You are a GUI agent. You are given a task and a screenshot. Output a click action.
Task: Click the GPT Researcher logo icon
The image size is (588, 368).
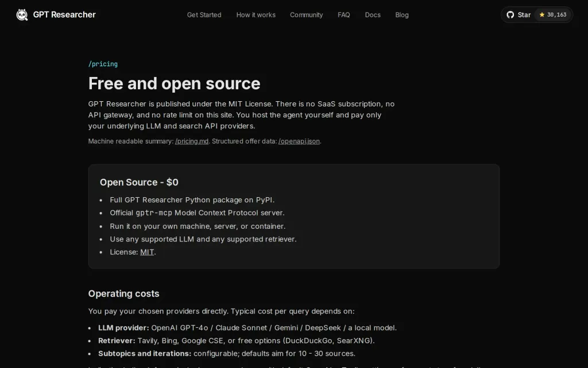[22, 14]
